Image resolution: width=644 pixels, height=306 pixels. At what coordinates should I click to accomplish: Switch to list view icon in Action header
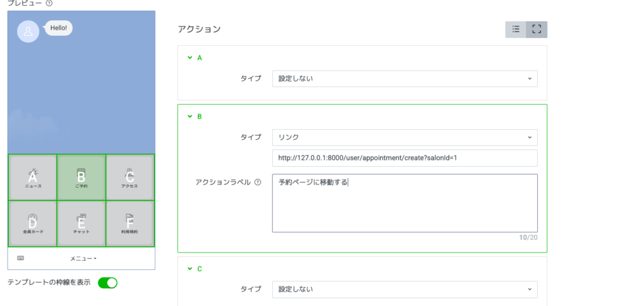point(516,30)
